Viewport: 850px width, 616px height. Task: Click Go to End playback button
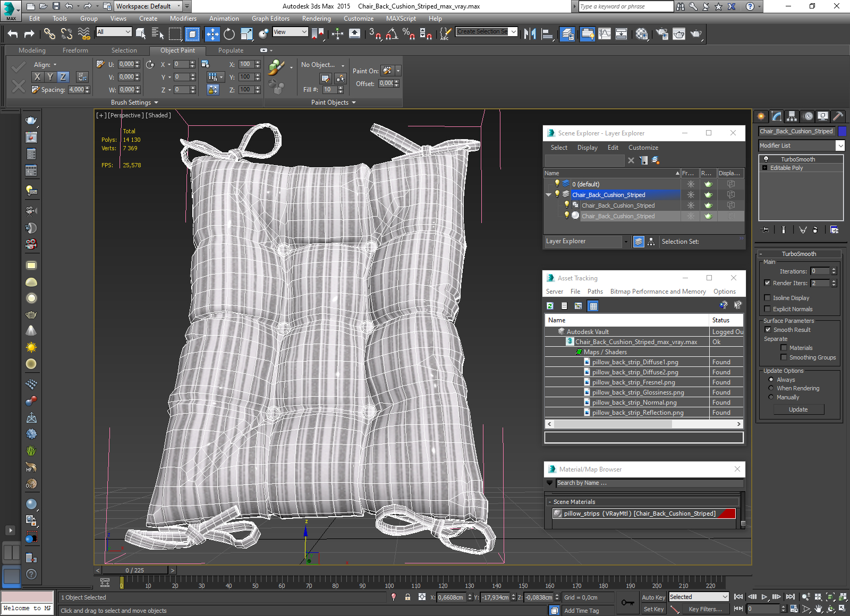[790, 597]
